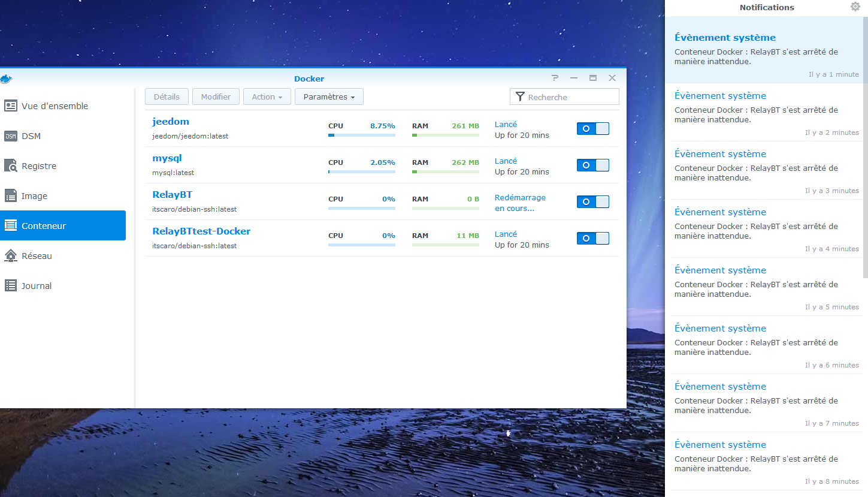Click the Notifications panel scrollbar
Viewport: 868px width, 497px height.
pyautogui.click(x=865, y=147)
